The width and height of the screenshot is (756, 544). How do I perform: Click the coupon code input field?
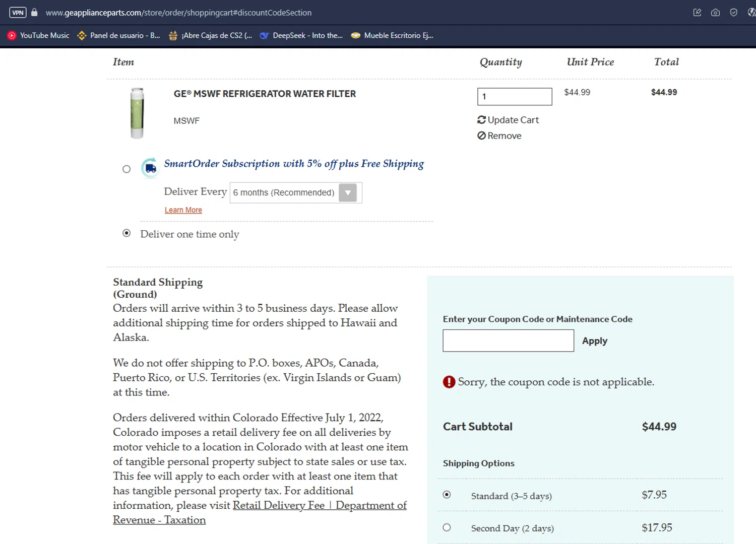tap(508, 341)
